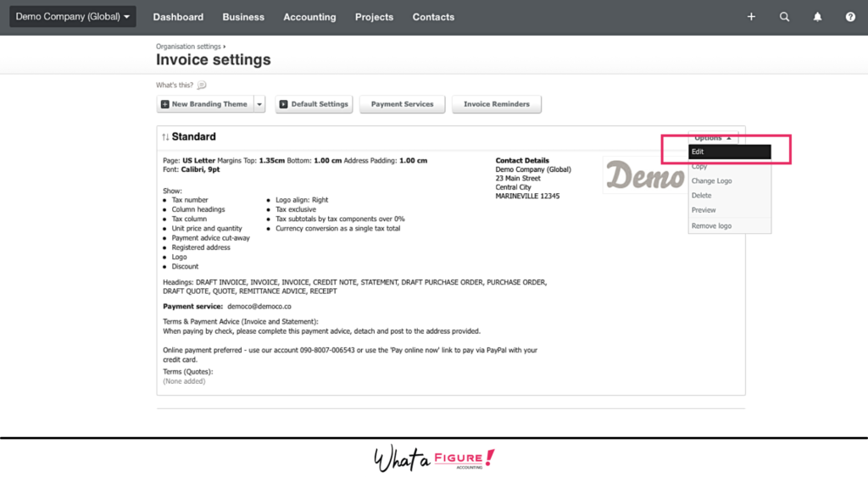Open Default Settings button

click(x=314, y=104)
